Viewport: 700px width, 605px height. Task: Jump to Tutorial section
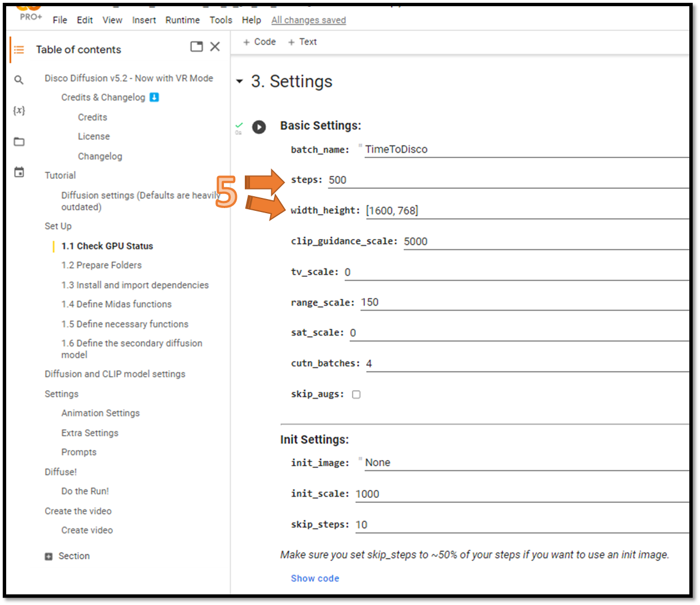[x=60, y=175]
